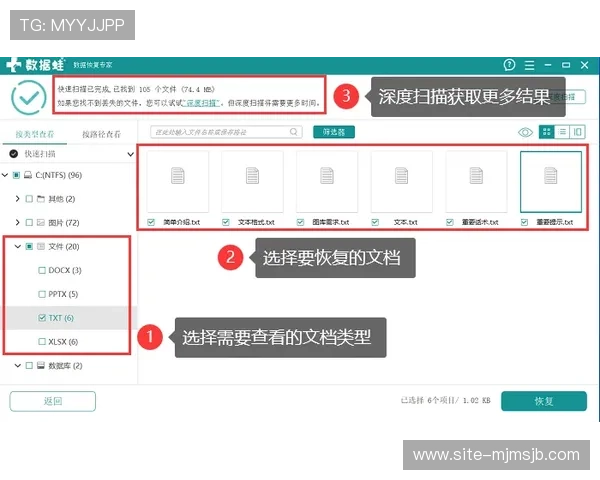Click the 数据蛙 logo cross icon

(13, 65)
